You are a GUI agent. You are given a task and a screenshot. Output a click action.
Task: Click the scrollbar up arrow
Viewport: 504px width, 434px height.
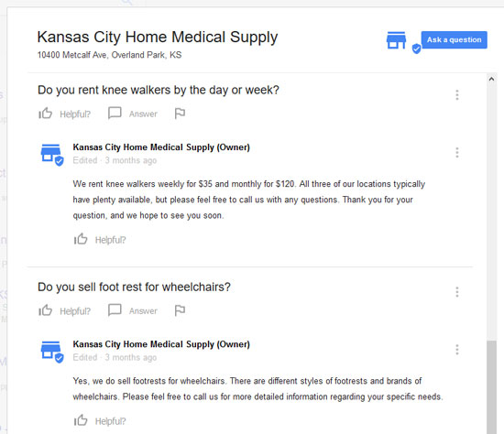coord(491,79)
